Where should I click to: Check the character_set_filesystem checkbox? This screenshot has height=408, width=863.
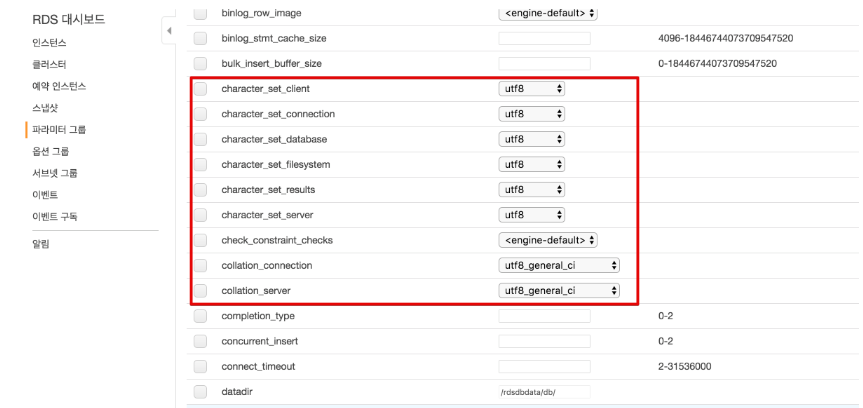pos(200,165)
